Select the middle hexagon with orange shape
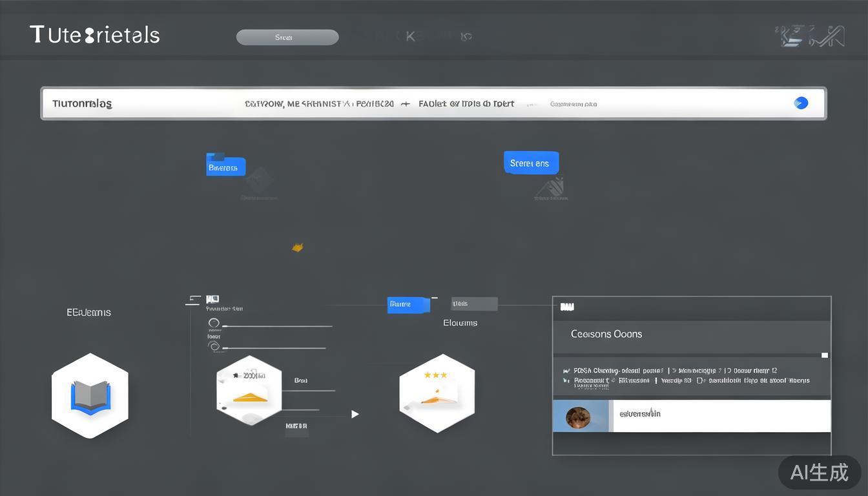The height and width of the screenshot is (496, 868). point(249,391)
